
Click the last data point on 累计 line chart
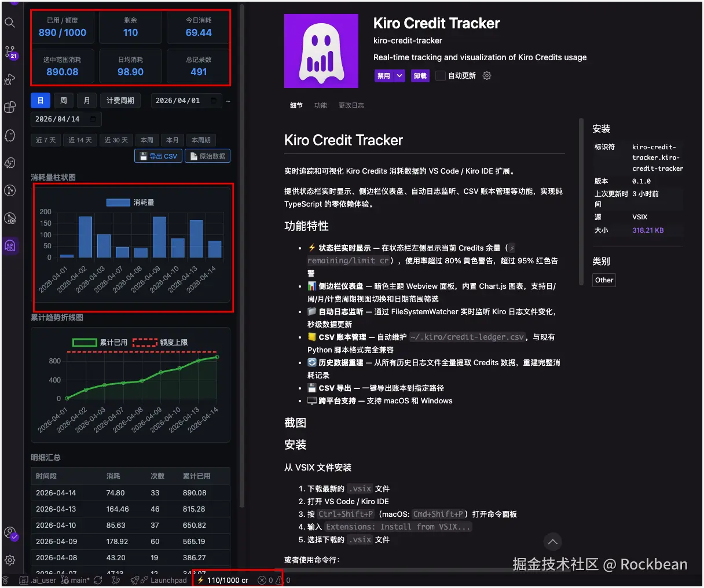[218, 357]
